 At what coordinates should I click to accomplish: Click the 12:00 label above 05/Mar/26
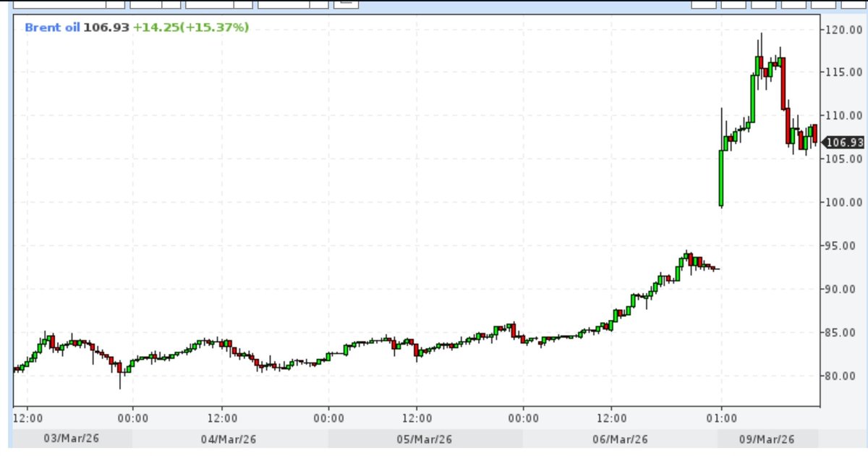click(x=417, y=418)
